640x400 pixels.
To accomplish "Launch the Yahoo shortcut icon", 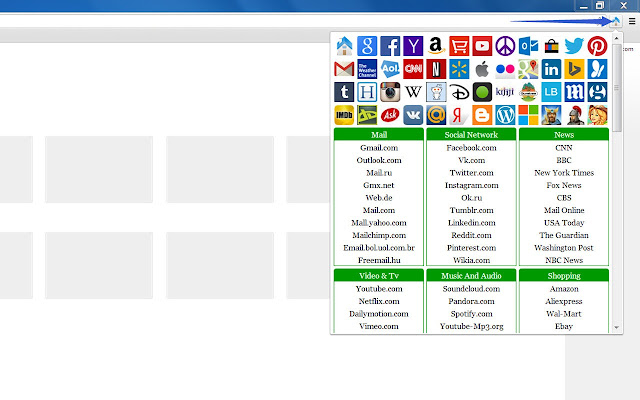I will (413, 46).
